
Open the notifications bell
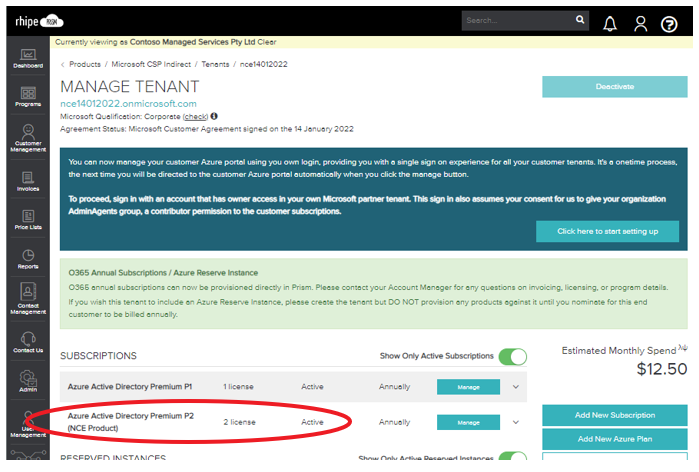click(610, 24)
